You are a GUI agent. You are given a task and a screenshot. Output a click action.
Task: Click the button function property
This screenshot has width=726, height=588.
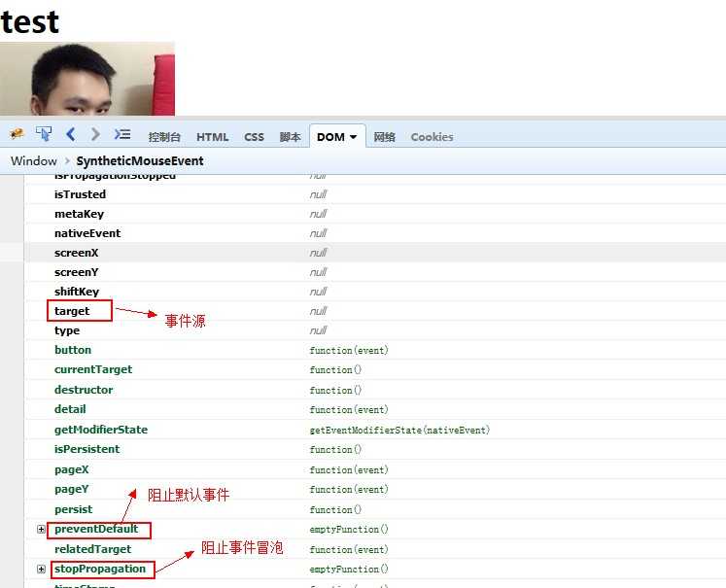pos(73,350)
